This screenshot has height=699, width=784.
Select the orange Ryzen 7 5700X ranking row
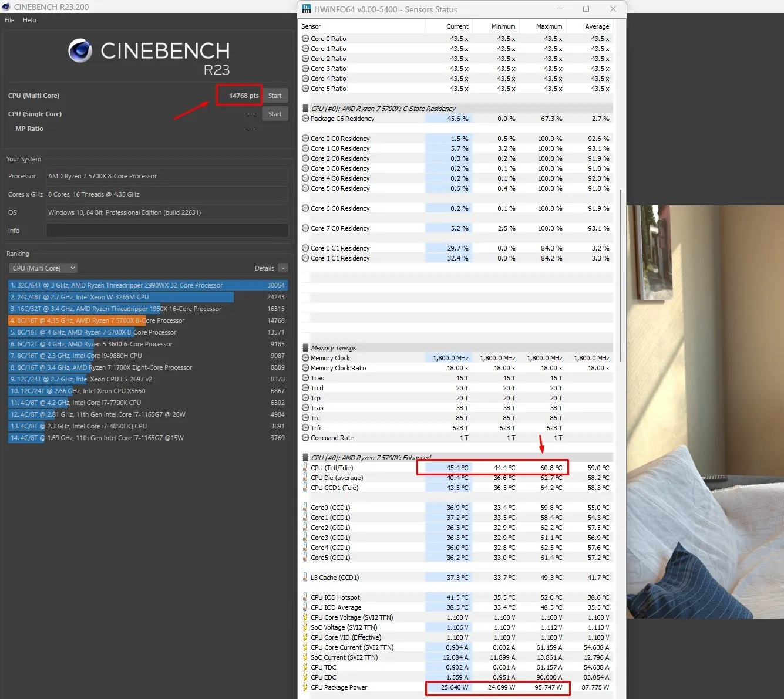(x=147, y=320)
